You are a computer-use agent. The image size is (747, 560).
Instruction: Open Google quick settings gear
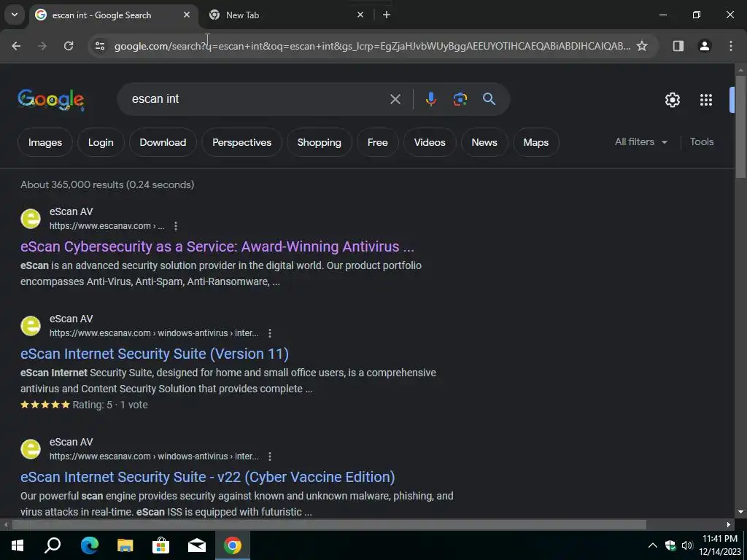[672, 100]
